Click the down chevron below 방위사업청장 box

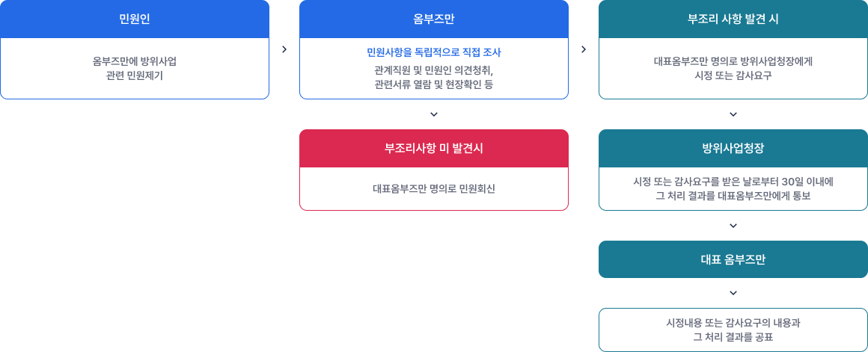pos(733,225)
